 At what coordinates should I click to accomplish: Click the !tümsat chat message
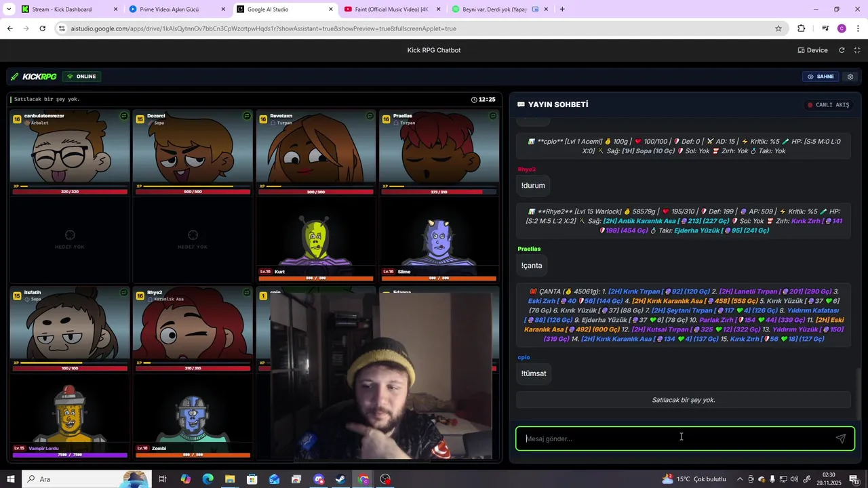click(534, 373)
